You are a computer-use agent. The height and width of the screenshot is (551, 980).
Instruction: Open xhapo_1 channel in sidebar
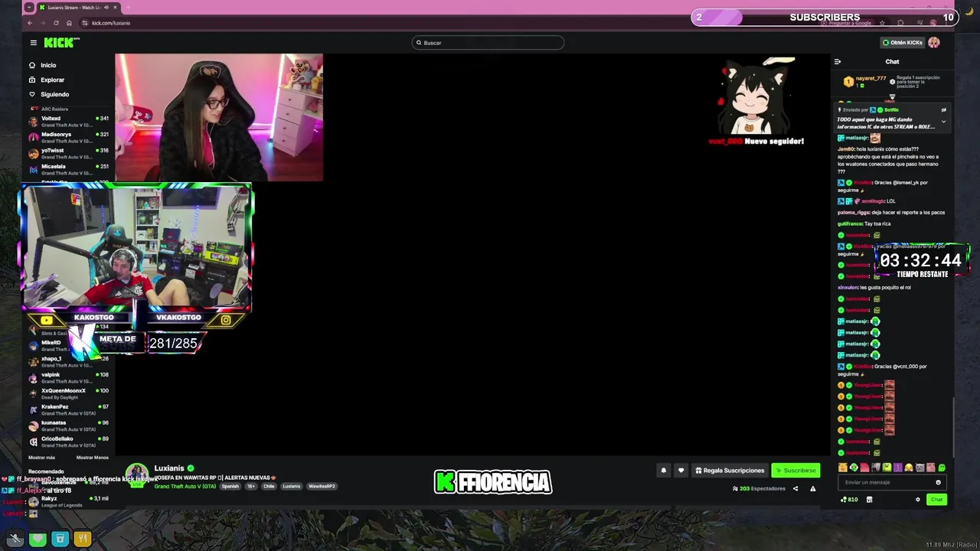69,361
